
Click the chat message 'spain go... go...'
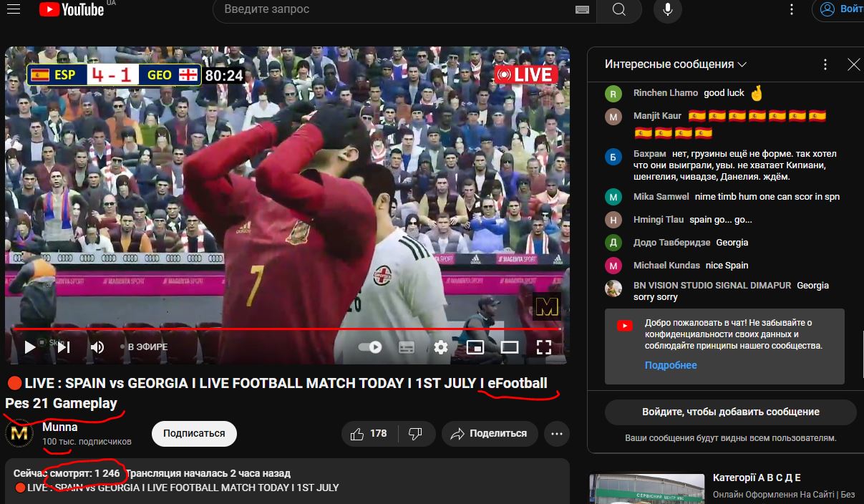tap(721, 219)
